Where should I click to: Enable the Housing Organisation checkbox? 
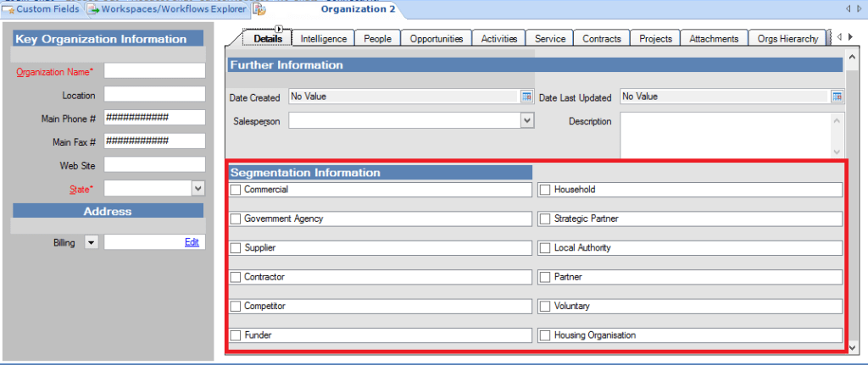click(x=546, y=335)
